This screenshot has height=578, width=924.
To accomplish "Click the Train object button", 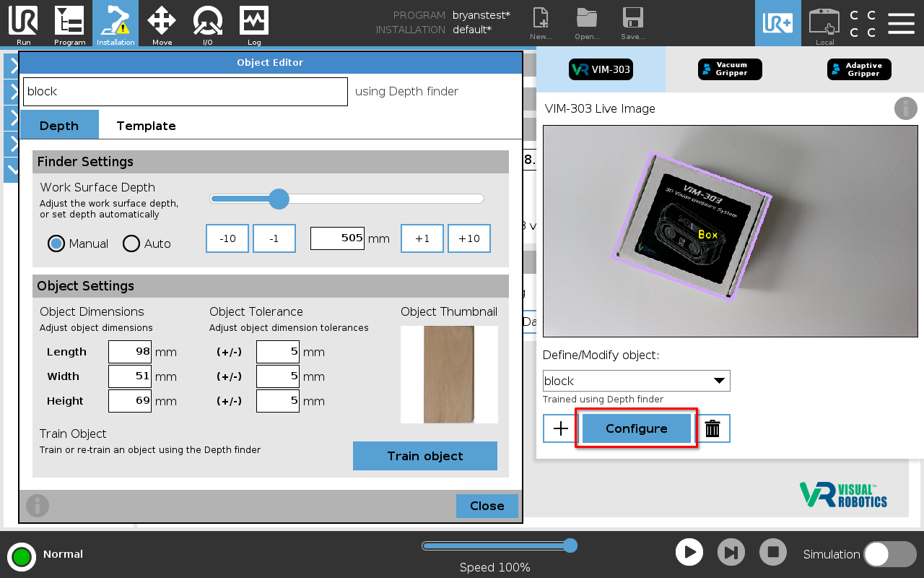I will (425, 456).
